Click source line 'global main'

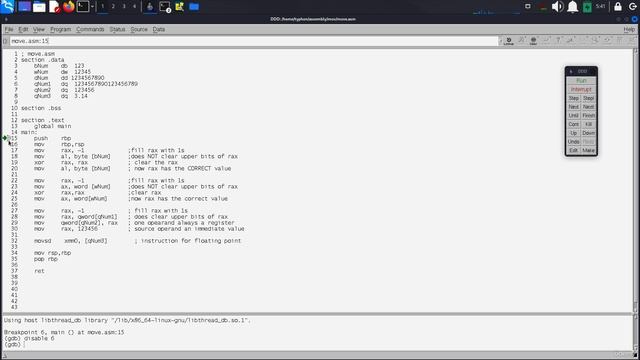coord(52,126)
